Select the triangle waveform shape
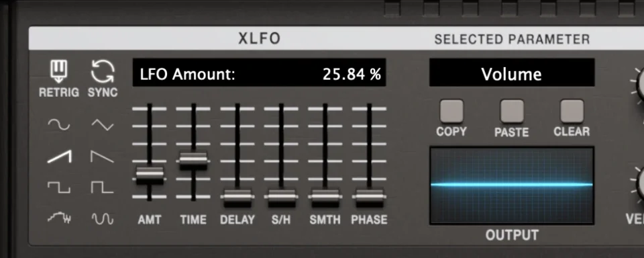 (103, 124)
